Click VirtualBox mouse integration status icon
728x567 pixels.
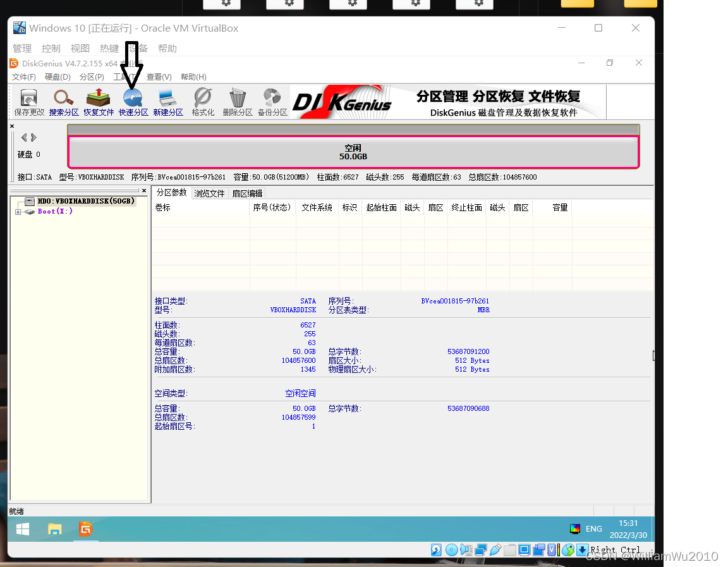[568, 551]
